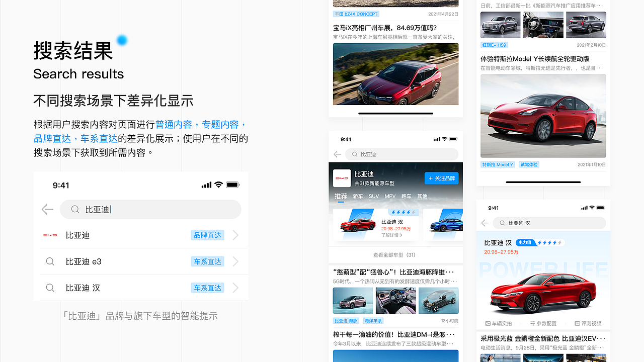The image size is (644, 362).
Task: Switch to the MPV tab
Action: click(x=390, y=196)
